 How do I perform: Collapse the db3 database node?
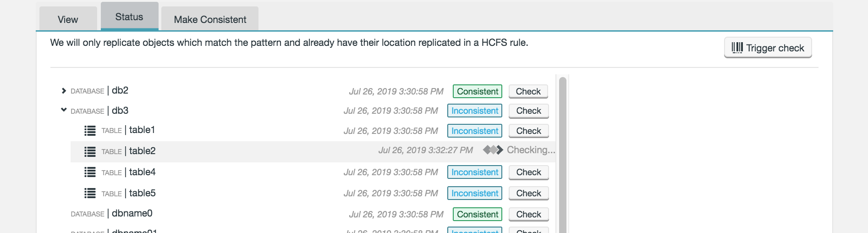(64, 110)
